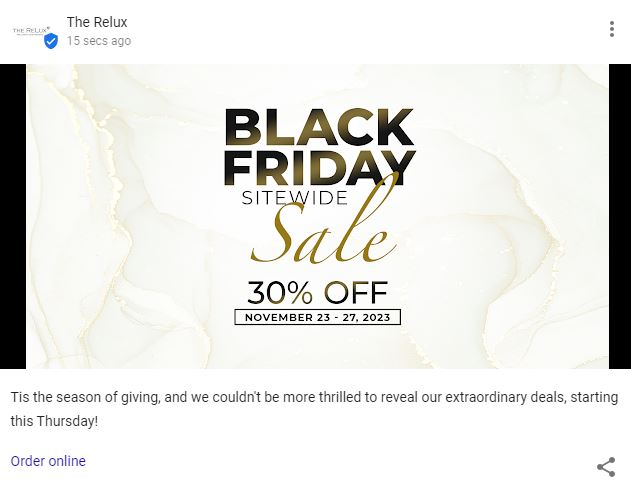This screenshot has width=631, height=494.
Task: Follow the Order online link
Action: [x=48, y=461]
